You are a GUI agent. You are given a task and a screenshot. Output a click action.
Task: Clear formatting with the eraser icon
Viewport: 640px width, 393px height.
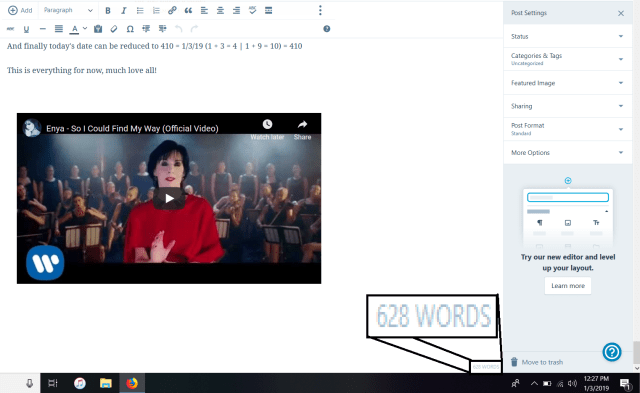coord(114,29)
